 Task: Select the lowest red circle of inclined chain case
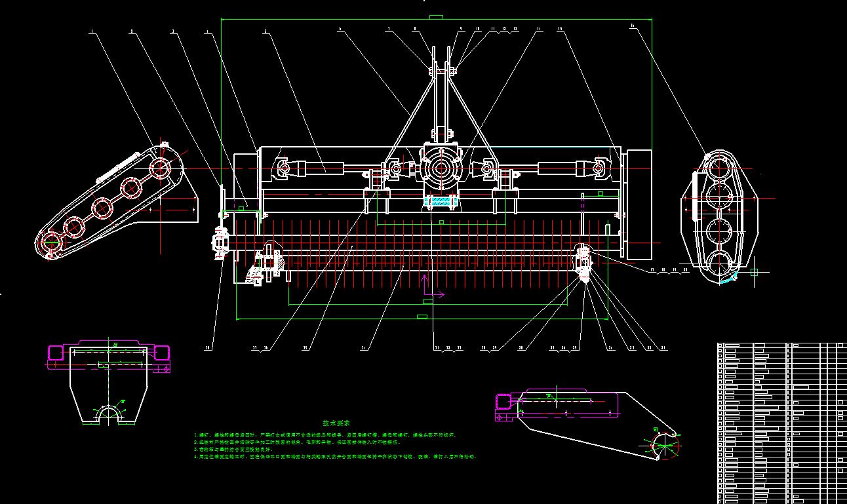click(50, 243)
